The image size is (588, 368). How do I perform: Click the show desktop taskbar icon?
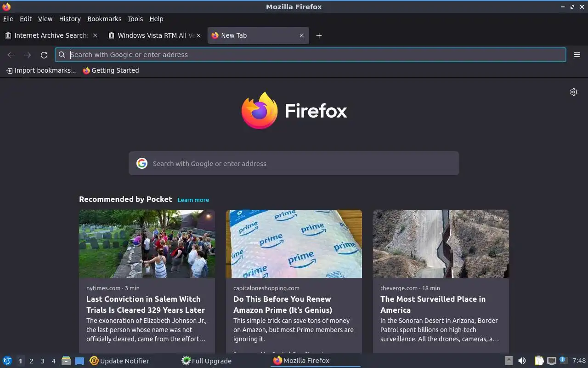[79, 361]
